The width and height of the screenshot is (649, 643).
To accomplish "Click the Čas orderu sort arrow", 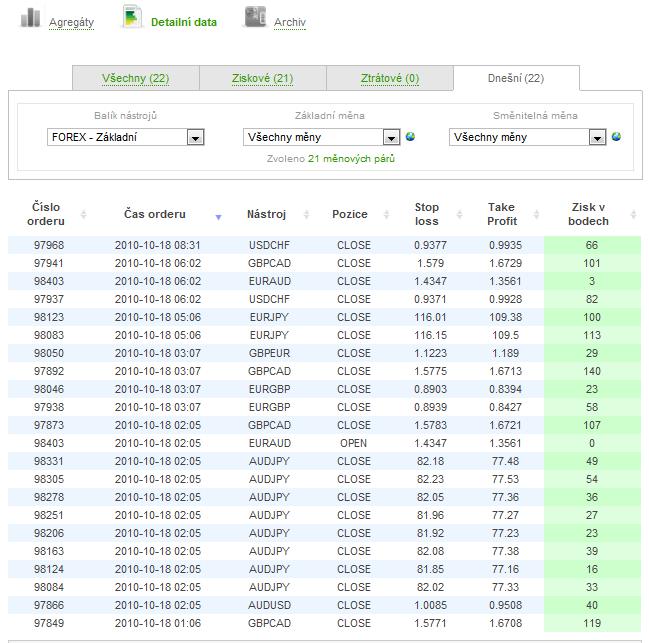I will click(219, 217).
